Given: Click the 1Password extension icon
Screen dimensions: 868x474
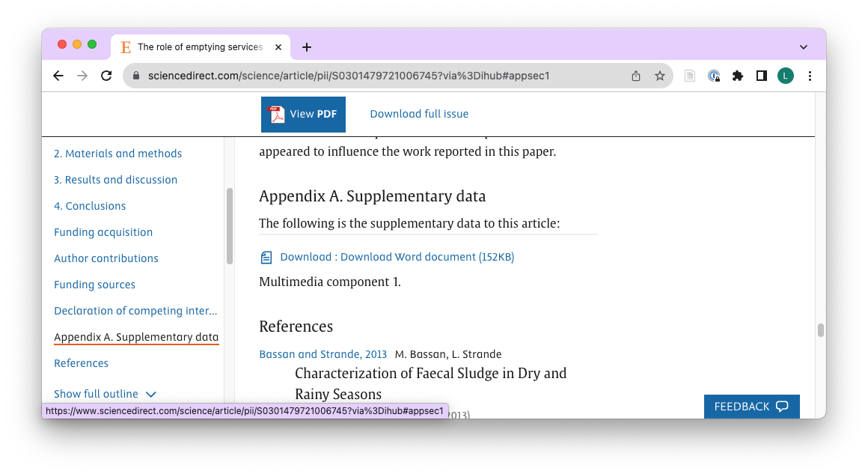Looking at the screenshot, I should 714,76.
